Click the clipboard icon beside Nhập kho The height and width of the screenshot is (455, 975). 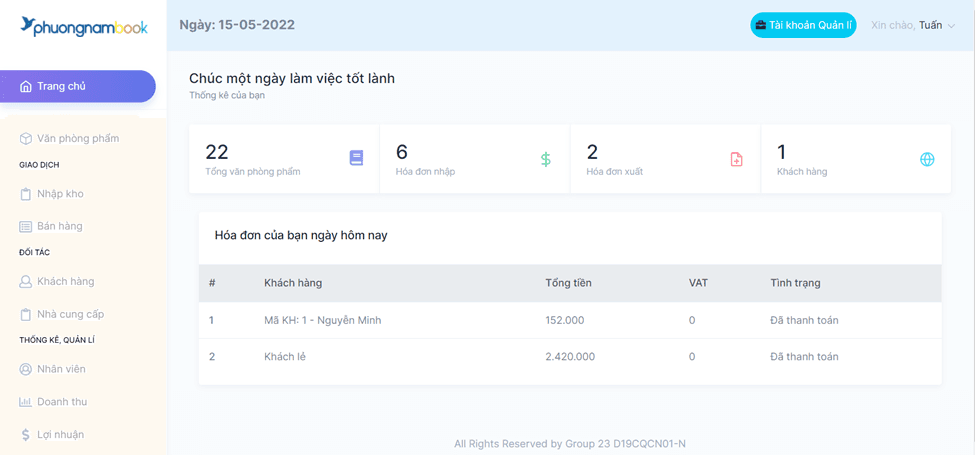click(26, 194)
